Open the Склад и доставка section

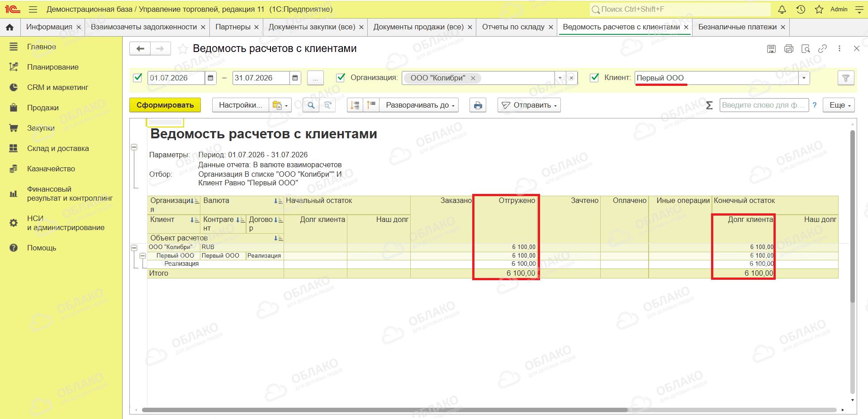click(x=58, y=148)
